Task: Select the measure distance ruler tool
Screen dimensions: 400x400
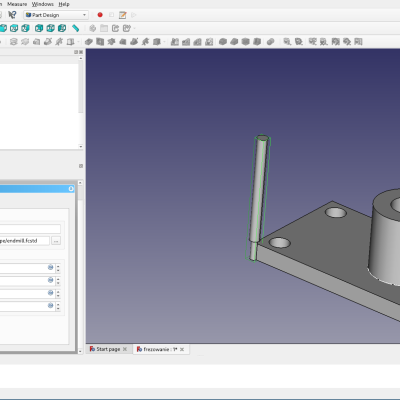Action: (x=76, y=28)
